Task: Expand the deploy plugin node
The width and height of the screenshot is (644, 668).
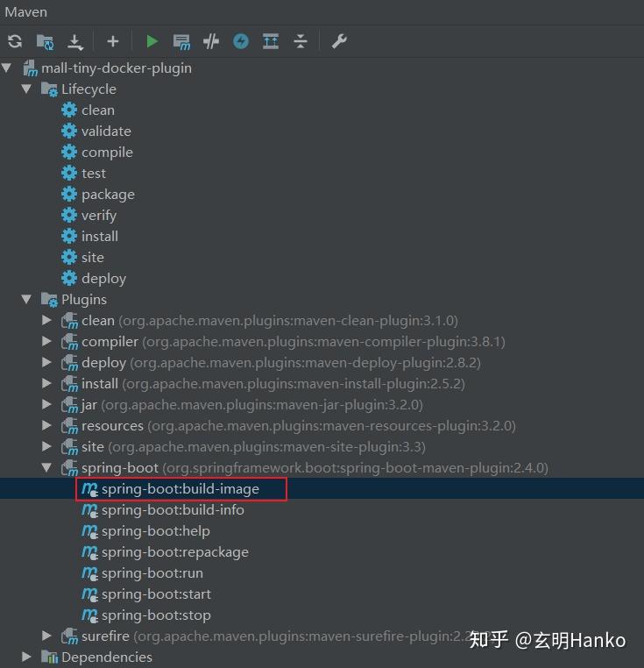Action: click(x=46, y=363)
